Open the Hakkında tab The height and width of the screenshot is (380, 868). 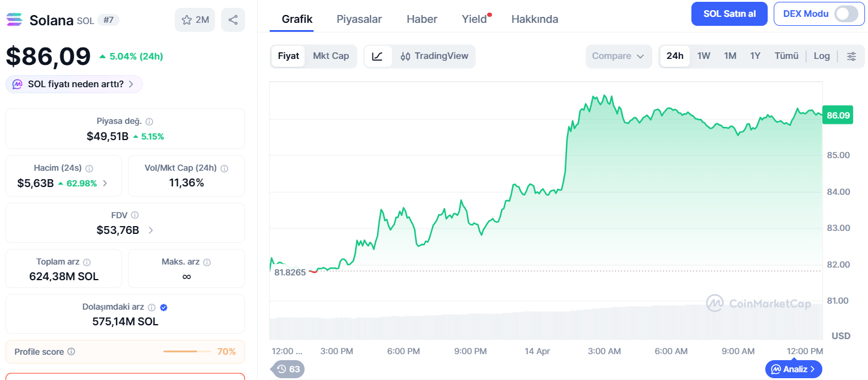(535, 19)
